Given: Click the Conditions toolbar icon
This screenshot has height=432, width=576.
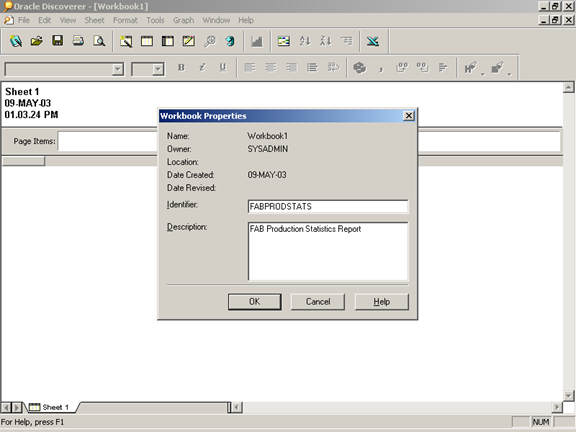Looking at the screenshot, I should click(x=284, y=41).
